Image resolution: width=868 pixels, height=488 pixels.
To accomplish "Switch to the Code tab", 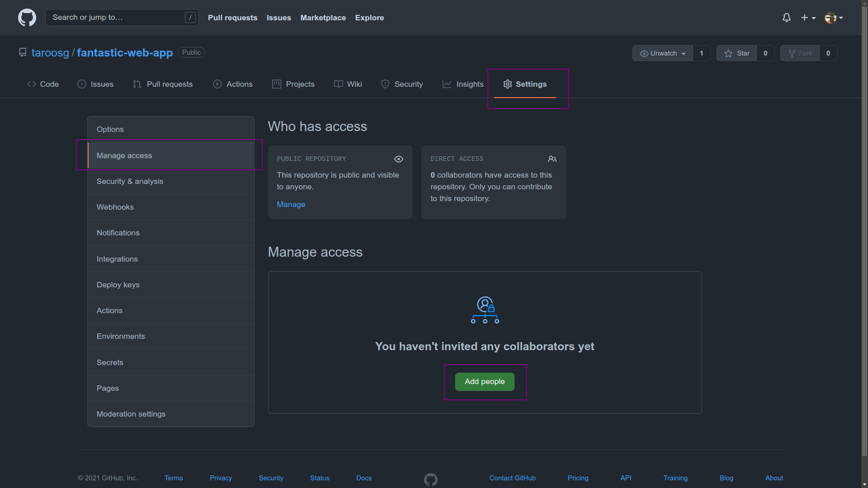I will tap(43, 84).
